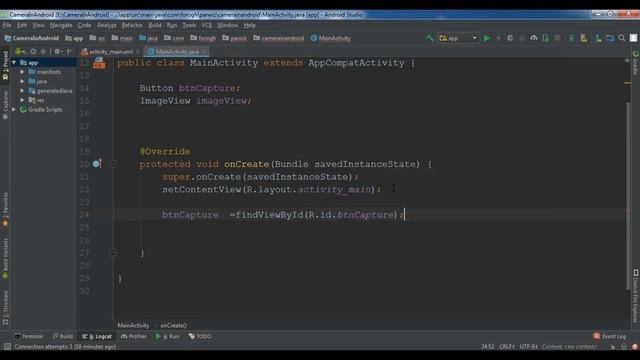Click the fold end marker on line 27
Viewport: 640px width, 360px height.
coord(113,253)
